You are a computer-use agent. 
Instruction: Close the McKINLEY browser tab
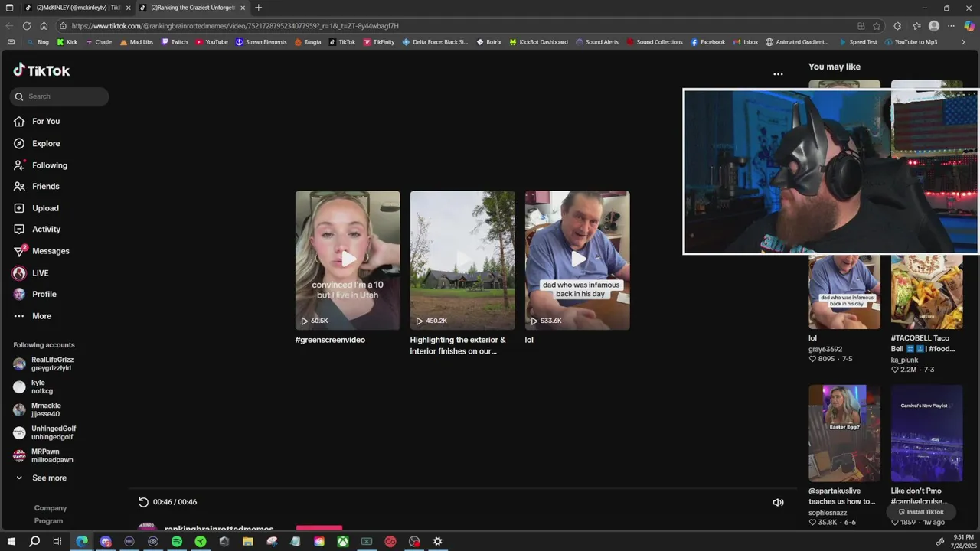tap(128, 8)
